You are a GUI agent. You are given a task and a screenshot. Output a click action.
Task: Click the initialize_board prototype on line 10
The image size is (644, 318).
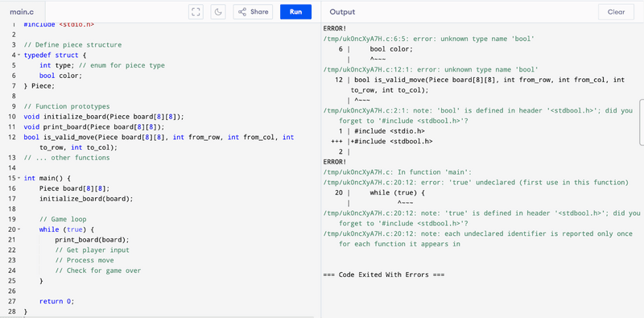[x=104, y=117]
